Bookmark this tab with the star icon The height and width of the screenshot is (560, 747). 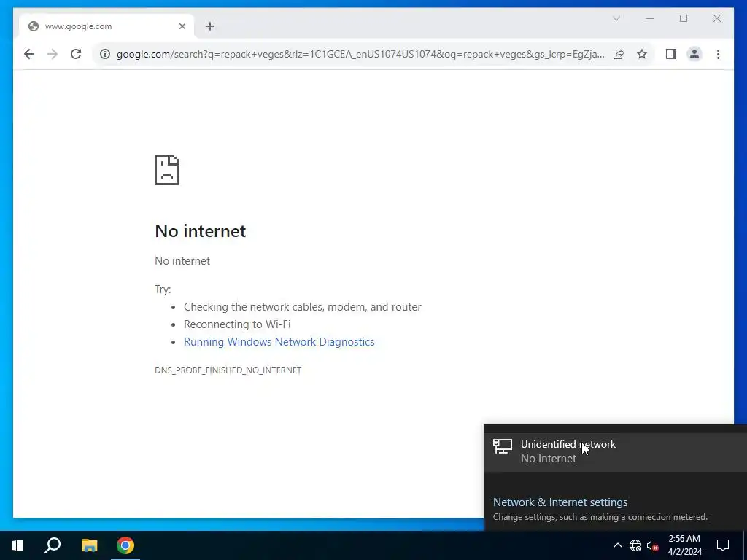(642, 54)
